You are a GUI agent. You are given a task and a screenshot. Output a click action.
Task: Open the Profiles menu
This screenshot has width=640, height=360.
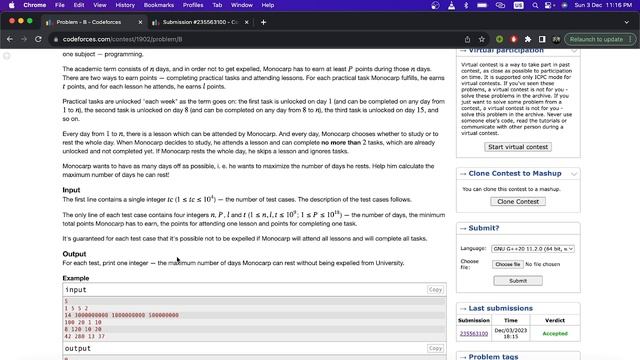pos(193,5)
